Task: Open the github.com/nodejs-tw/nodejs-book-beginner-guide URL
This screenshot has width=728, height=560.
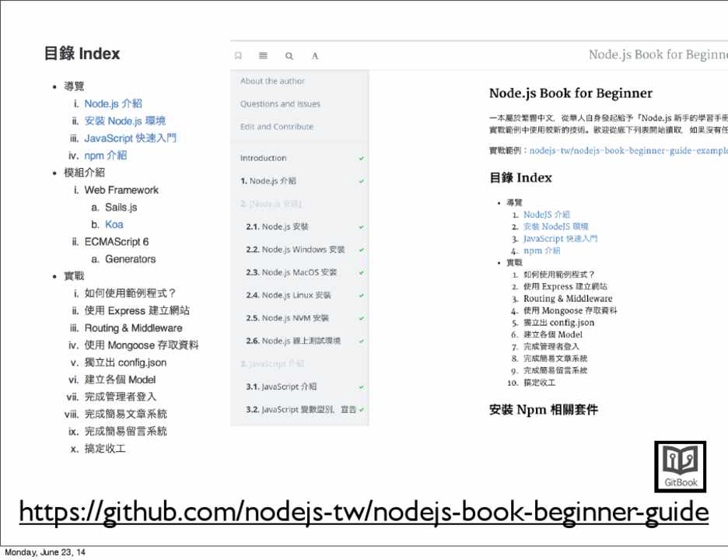Action: pyautogui.click(x=363, y=513)
